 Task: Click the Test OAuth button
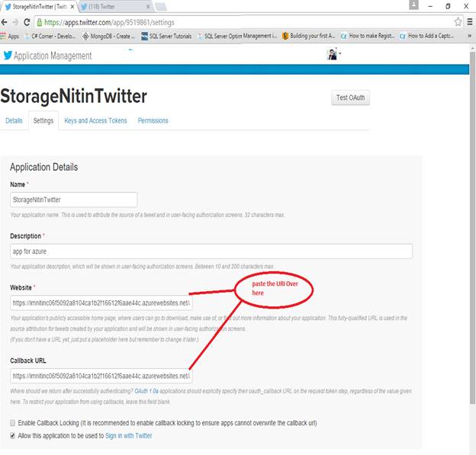[351, 98]
